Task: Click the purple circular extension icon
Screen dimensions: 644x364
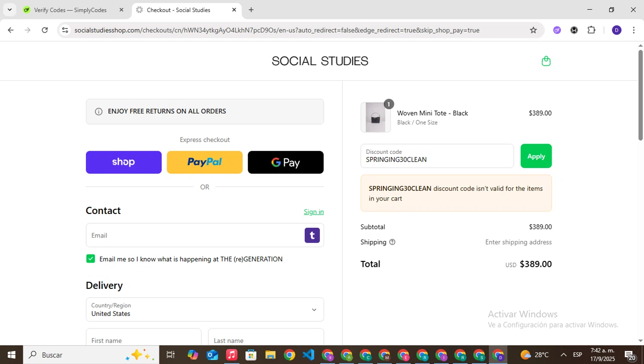Action: coord(557,30)
